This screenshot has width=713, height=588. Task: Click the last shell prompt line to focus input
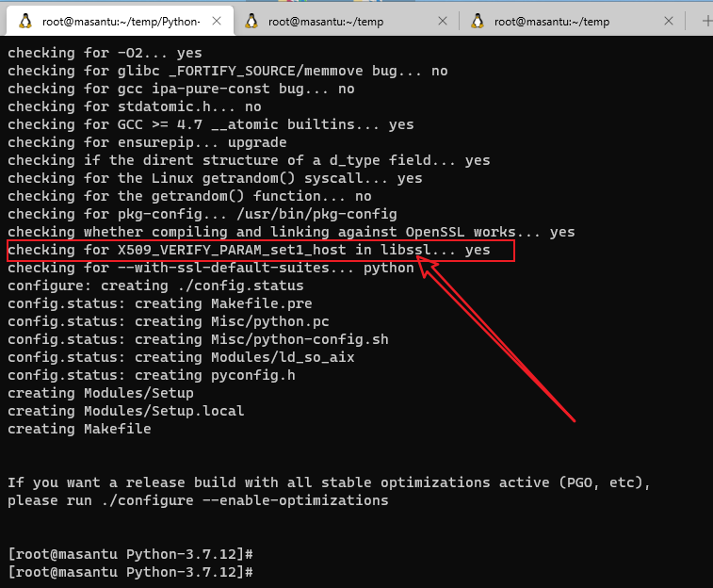pyautogui.click(x=131, y=572)
